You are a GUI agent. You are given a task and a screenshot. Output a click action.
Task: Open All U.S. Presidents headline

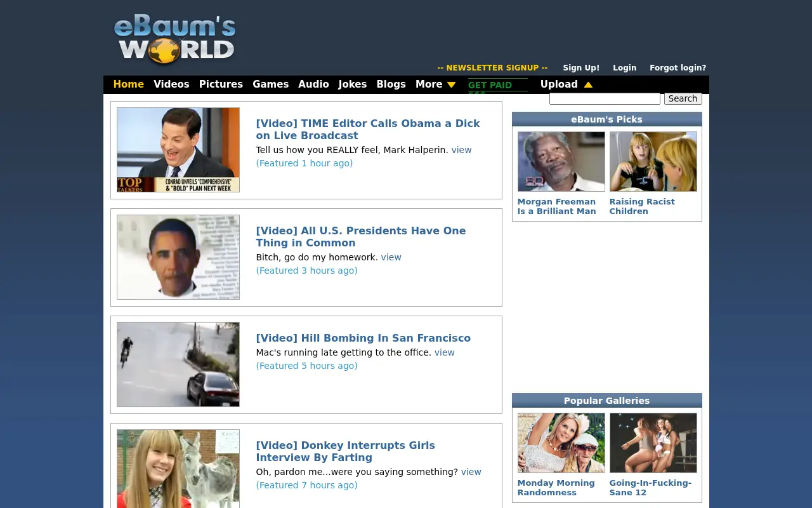(361, 237)
